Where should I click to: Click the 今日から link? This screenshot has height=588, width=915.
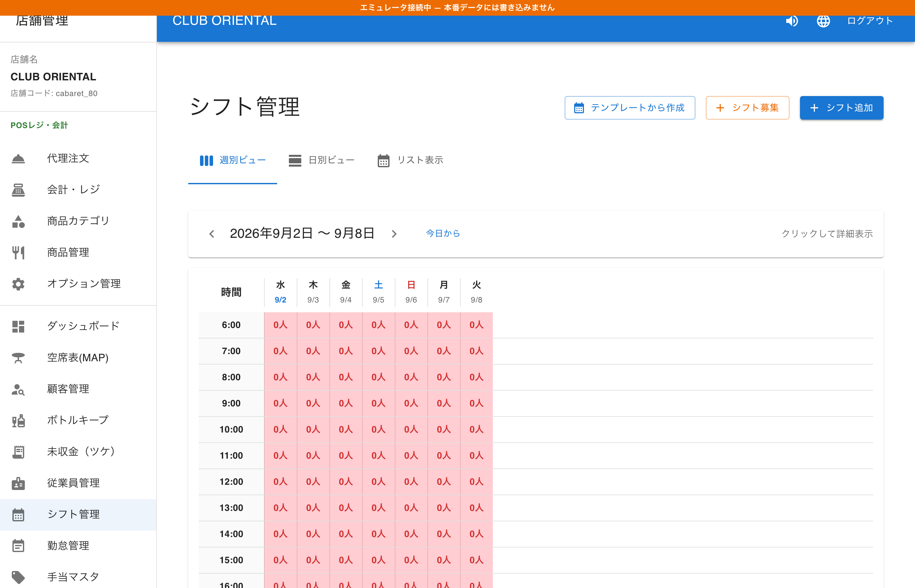click(x=443, y=233)
